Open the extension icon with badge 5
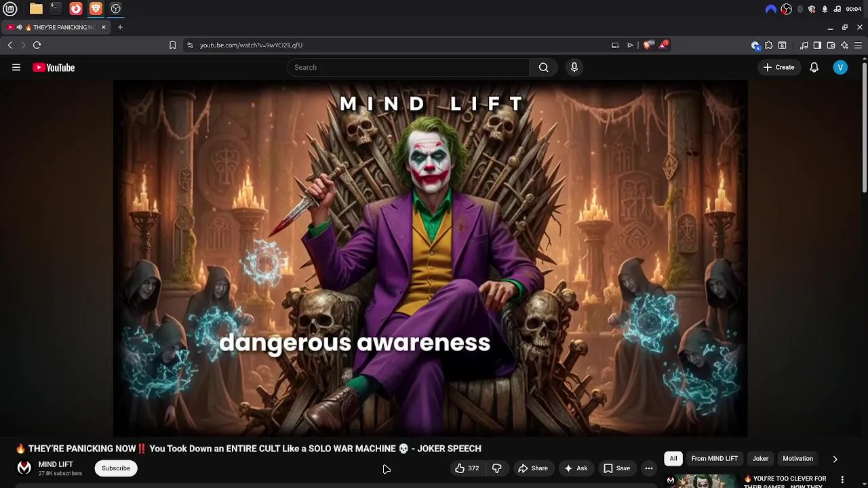Viewport: 868px width, 488px height. [x=755, y=45]
